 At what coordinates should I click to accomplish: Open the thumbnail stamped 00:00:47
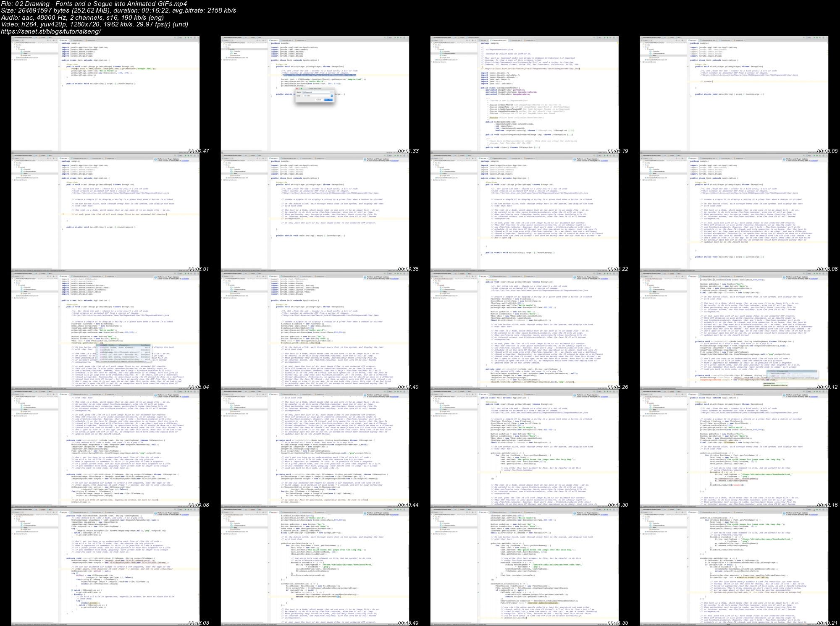coord(105,95)
